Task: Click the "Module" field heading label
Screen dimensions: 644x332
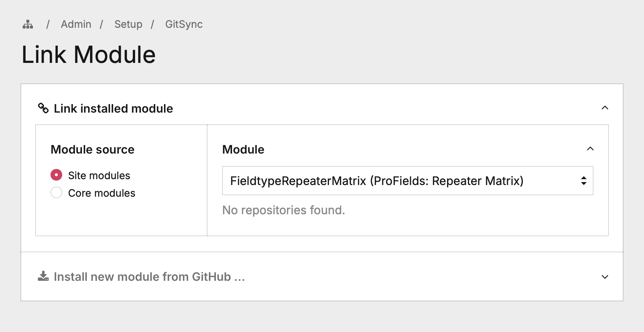Action: click(x=243, y=150)
